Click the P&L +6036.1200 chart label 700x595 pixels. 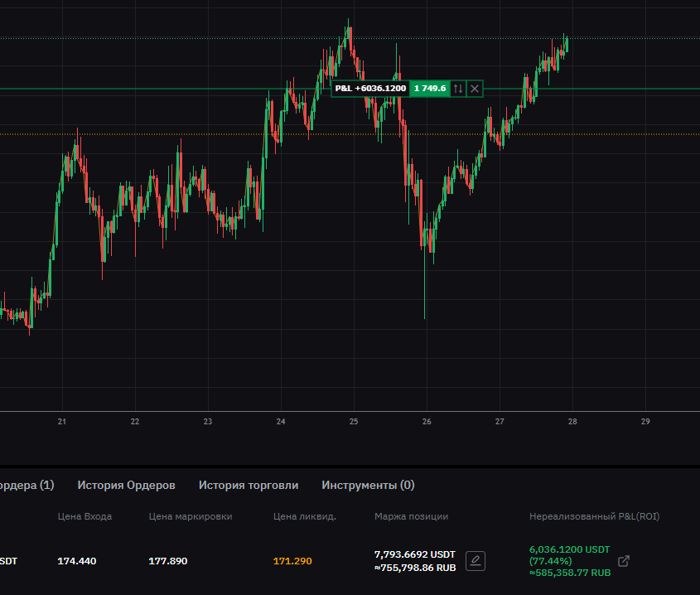click(370, 89)
